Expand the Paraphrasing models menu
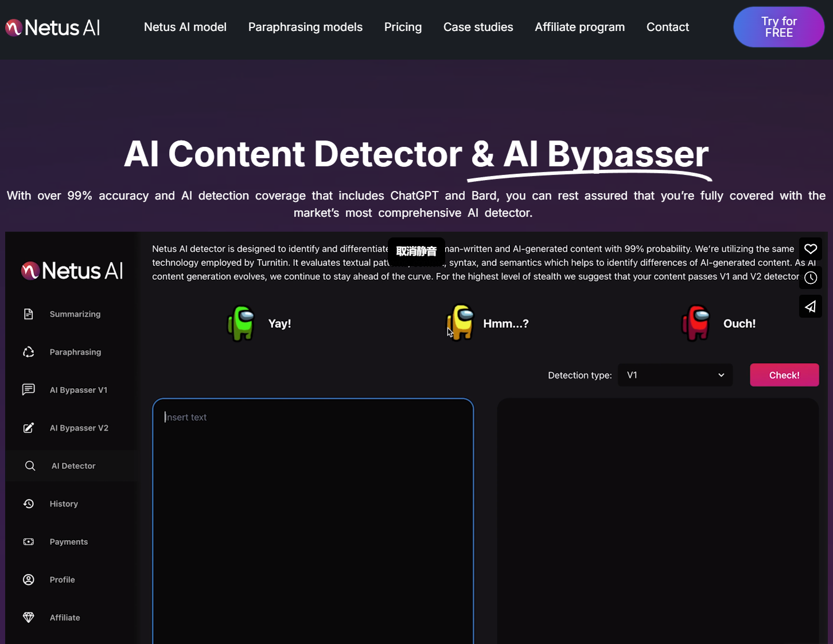The image size is (833, 644). point(305,27)
